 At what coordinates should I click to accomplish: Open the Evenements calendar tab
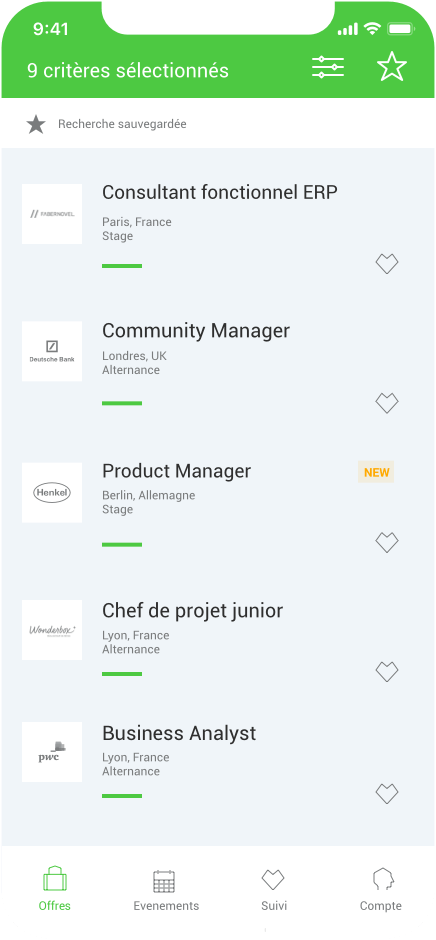166,890
